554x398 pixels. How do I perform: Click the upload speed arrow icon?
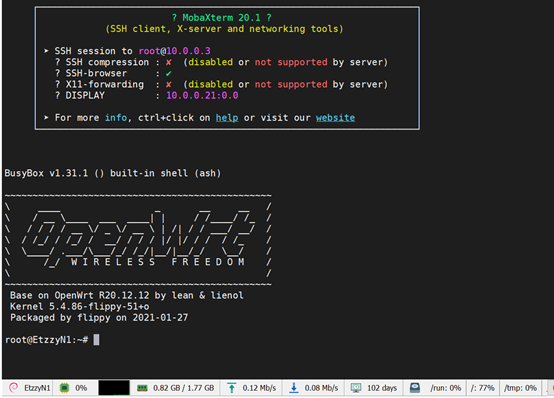tap(231, 388)
